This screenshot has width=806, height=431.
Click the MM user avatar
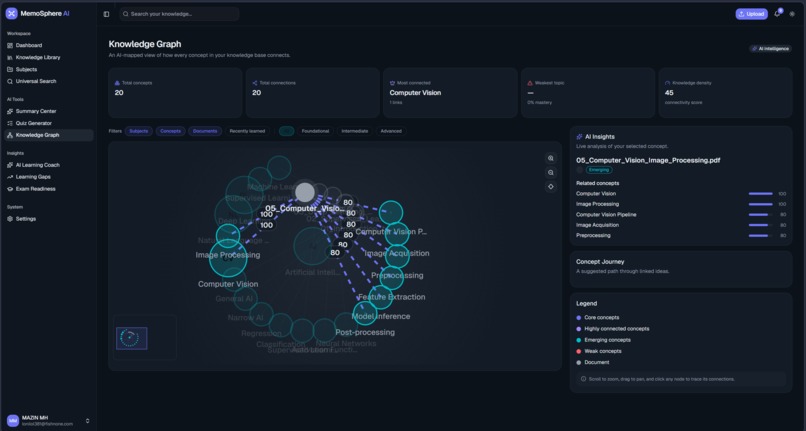(x=13, y=421)
